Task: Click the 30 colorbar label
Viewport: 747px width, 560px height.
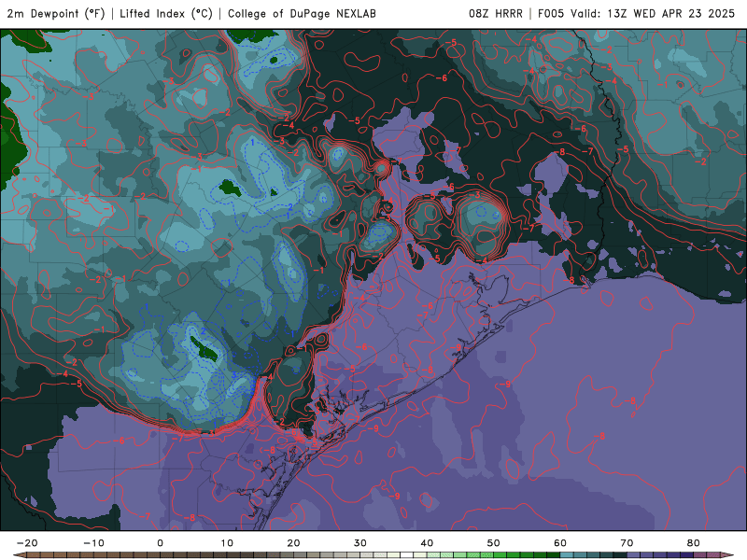Action: tap(360, 543)
